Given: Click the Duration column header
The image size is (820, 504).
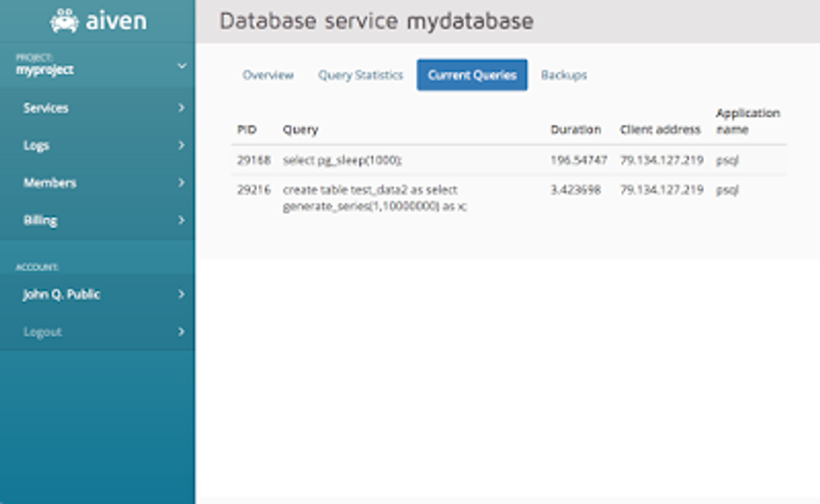Looking at the screenshot, I should 576,129.
